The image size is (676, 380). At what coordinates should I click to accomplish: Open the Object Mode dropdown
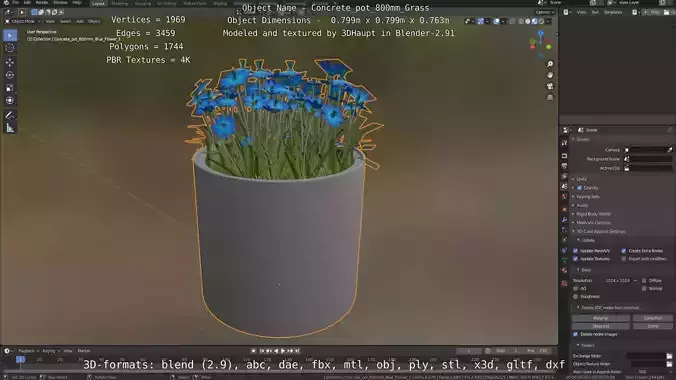pyautogui.click(x=23, y=21)
